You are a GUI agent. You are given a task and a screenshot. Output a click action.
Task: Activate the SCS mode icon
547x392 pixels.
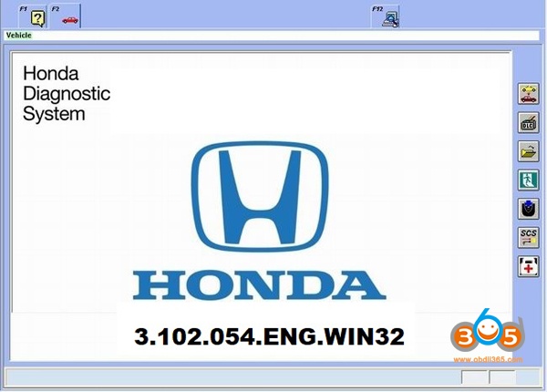(x=528, y=238)
